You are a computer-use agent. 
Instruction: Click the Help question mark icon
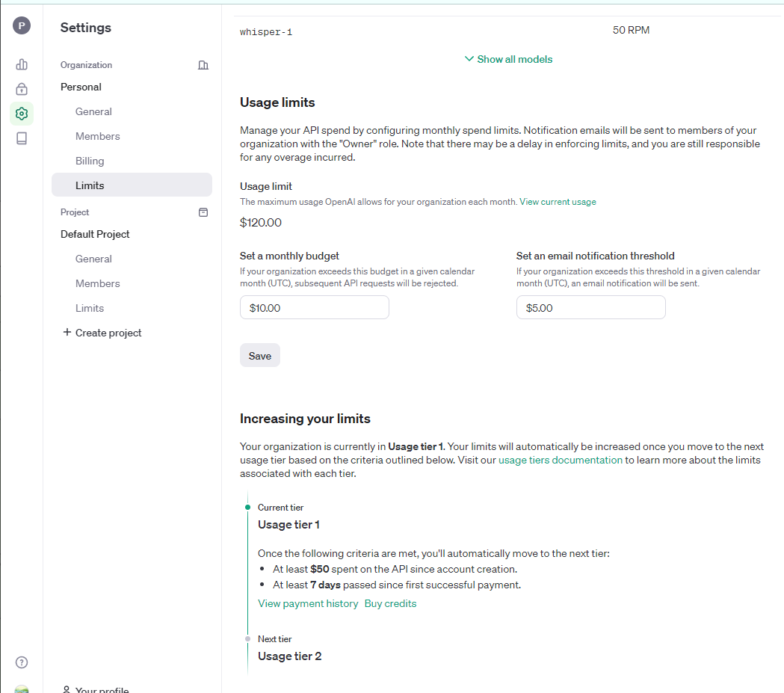(22, 662)
